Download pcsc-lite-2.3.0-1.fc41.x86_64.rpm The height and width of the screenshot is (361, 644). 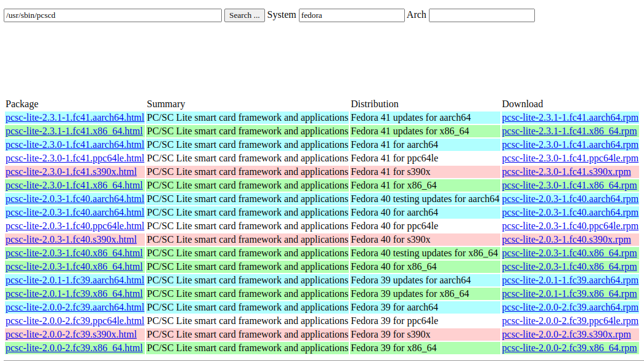[569, 185]
